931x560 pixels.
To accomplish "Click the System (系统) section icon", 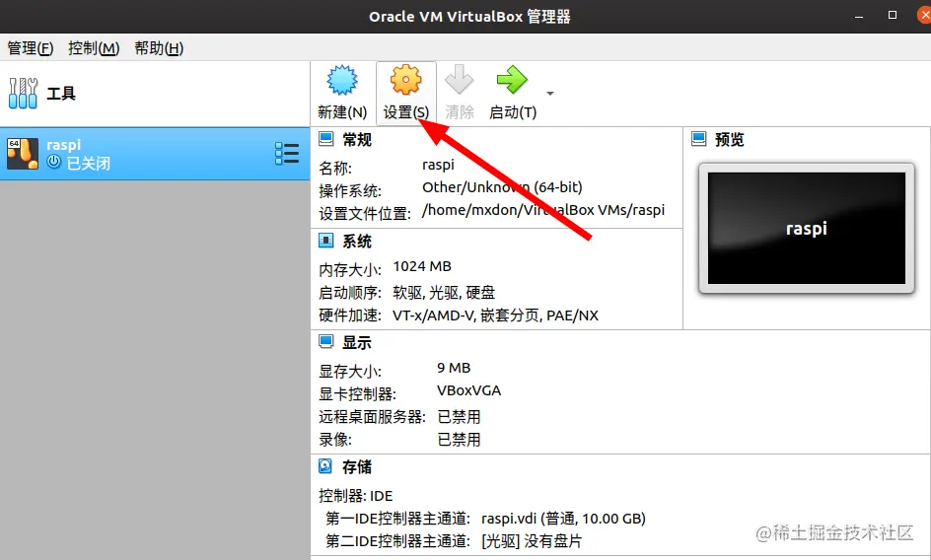I will 326,241.
